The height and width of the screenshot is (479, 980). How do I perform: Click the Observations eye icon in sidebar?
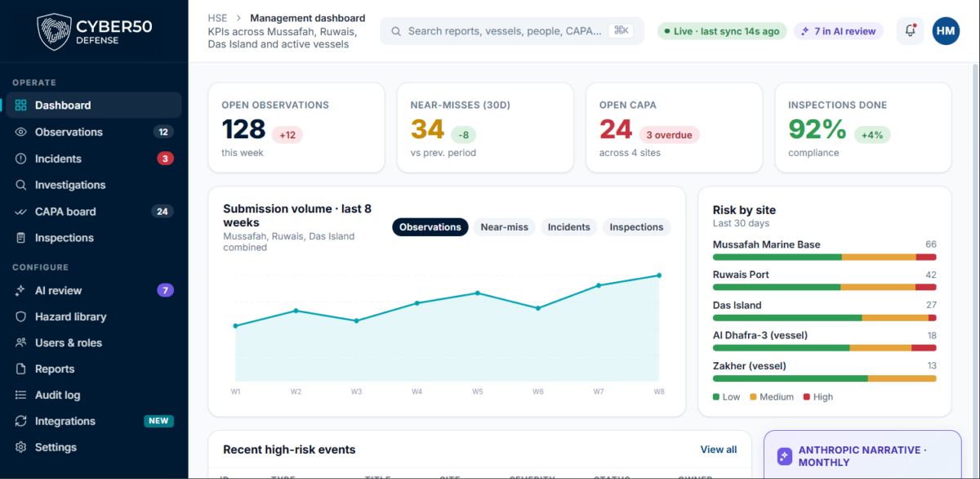pyautogui.click(x=21, y=132)
